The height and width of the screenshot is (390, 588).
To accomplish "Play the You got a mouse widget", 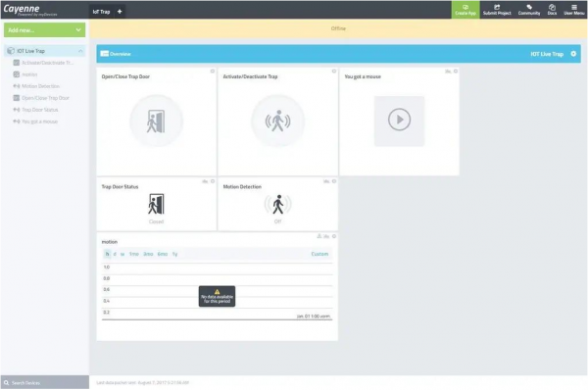I will pos(399,120).
